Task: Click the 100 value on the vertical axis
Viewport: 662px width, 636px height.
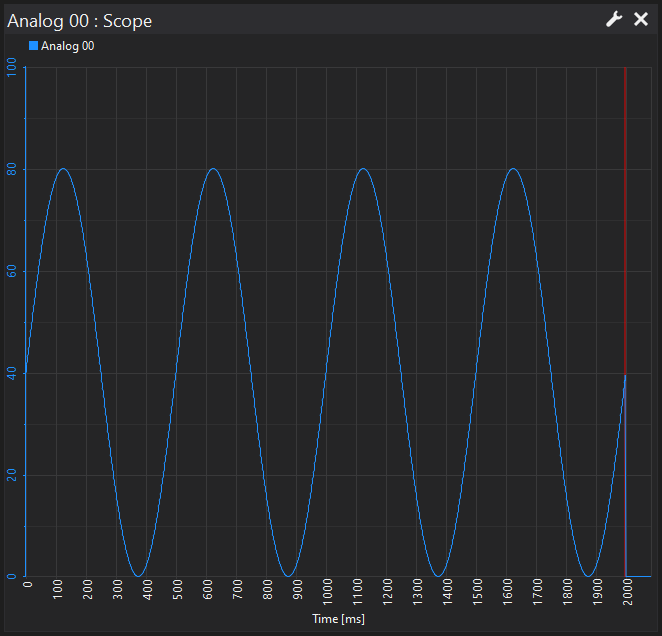Action: tap(12, 67)
